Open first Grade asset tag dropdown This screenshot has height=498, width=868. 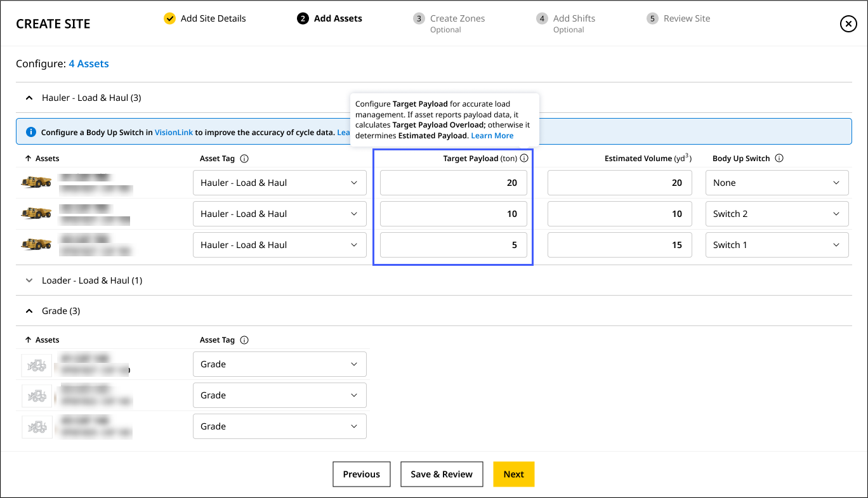point(279,364)
